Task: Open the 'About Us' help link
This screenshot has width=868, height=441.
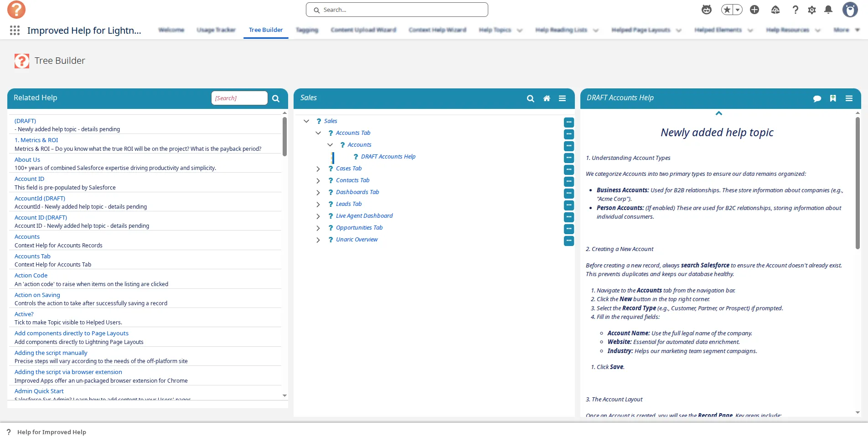Action: [x=27, y=160]
